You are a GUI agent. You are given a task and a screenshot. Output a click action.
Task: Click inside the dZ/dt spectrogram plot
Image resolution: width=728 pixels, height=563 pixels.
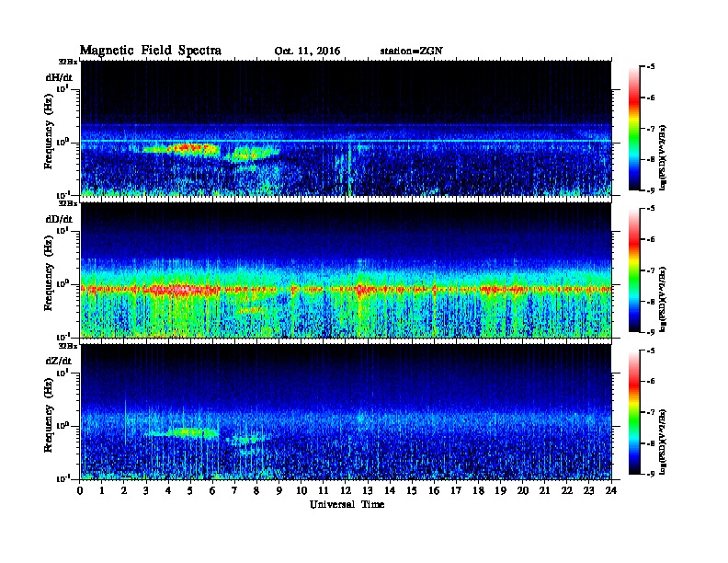point(346,412)
